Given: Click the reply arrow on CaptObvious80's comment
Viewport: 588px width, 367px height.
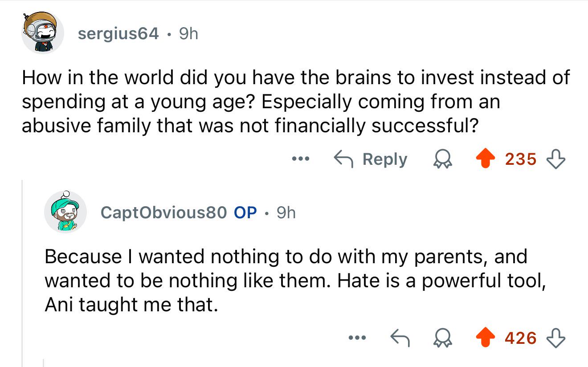Looking at the screenshot, I should pos(399,338).
